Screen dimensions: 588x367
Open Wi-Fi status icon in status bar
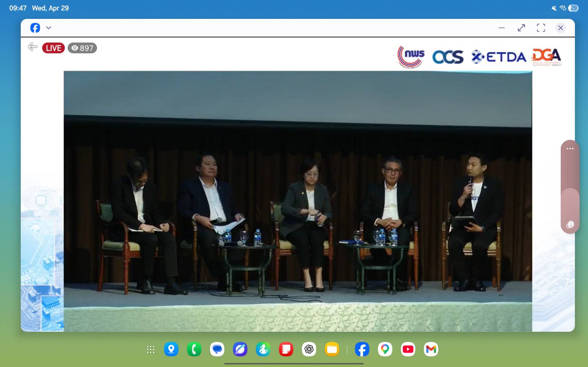coord(563,8)
